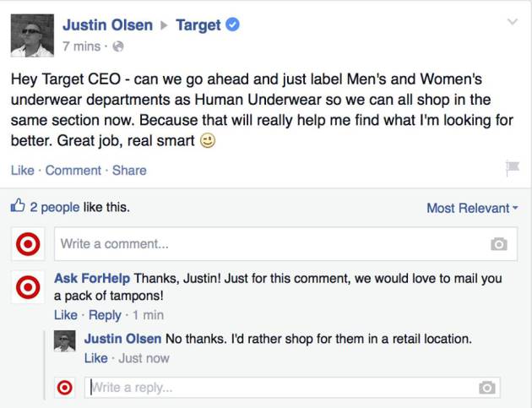
Task: Open the Most Relevant sorting dropdown
Action: tap(472, 208)
